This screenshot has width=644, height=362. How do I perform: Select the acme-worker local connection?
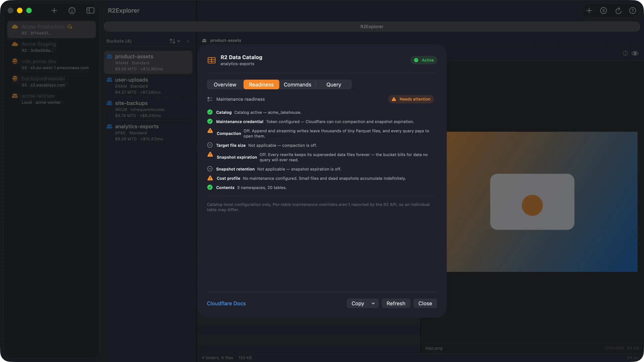coord(51,99)
